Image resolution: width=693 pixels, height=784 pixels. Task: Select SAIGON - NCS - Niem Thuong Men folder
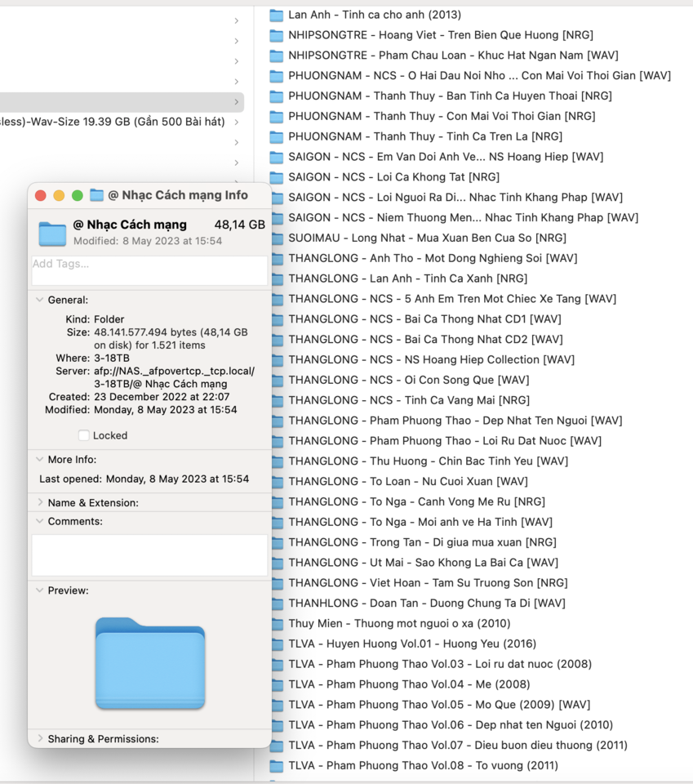coord(463,218)
